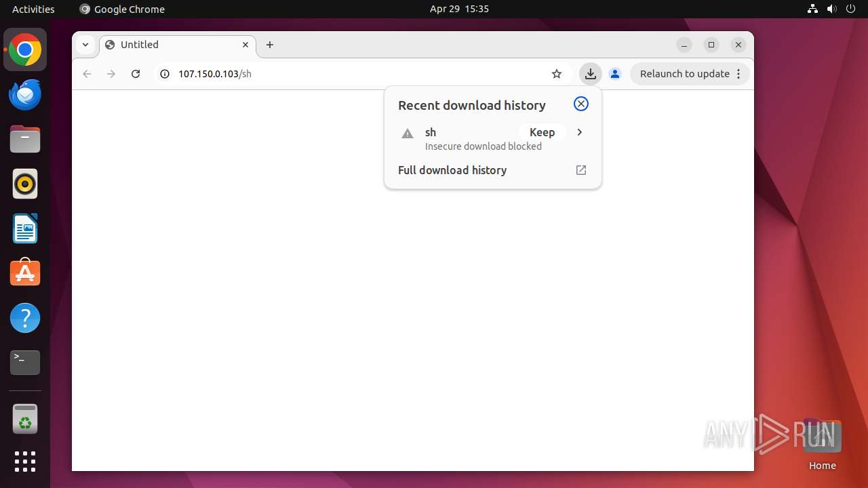Screen dimensions: 868x488
Task: Click the Google Chrome dock icon
Action: tap(25, 49)
